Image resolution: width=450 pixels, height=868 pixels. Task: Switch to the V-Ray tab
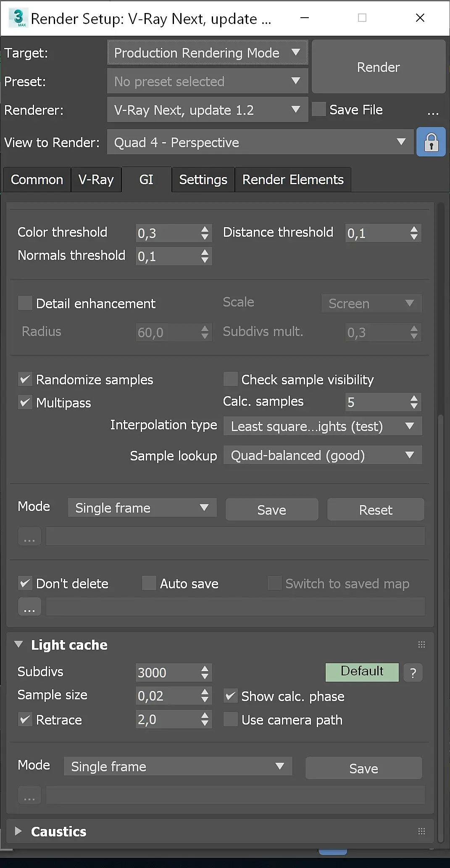coord(96,180)
